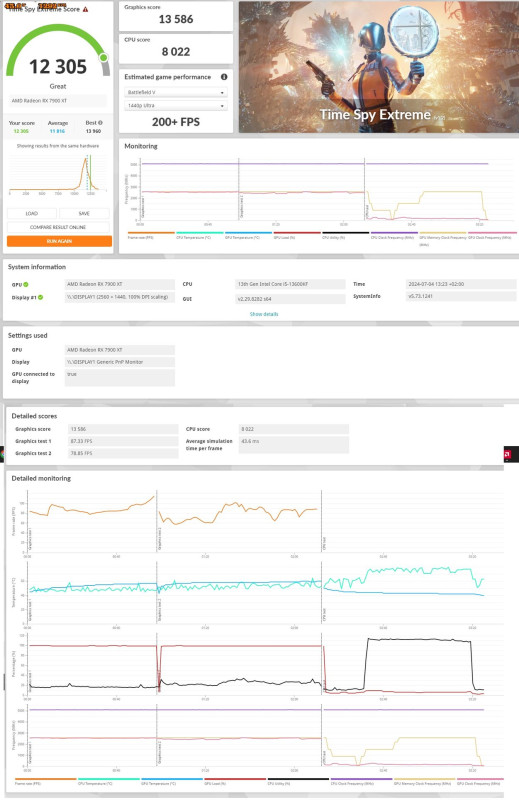Viewport: 519px width, 800px height.
Task: Click the green check icon beside GPU
Action: tap(26, 285)
